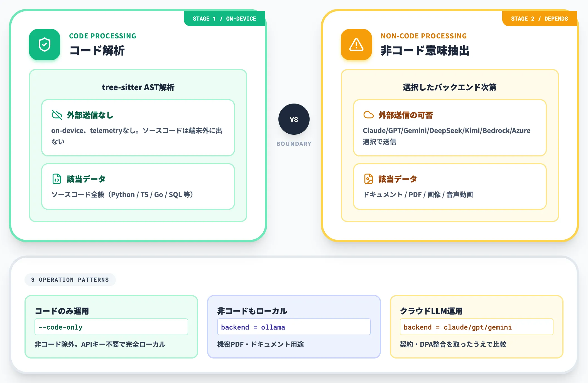Select the 非コードもローカル card title
Image resolution: width=588 pixels, height=383 pixels.
click(252, 311)
